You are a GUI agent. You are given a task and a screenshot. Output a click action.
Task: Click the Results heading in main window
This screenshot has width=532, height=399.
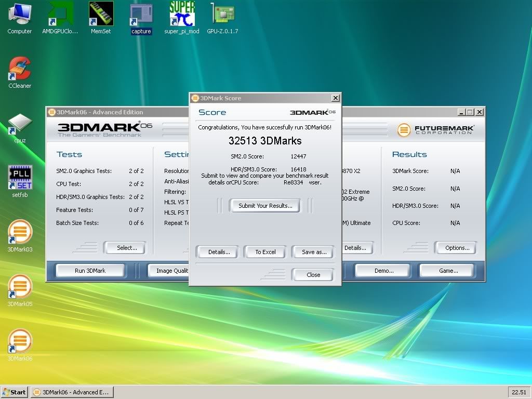[409, 154]
